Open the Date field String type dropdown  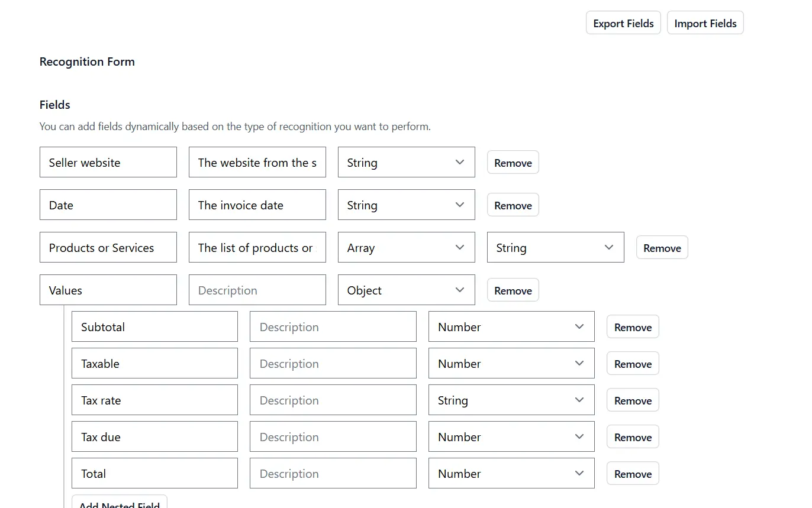(406, 205)
